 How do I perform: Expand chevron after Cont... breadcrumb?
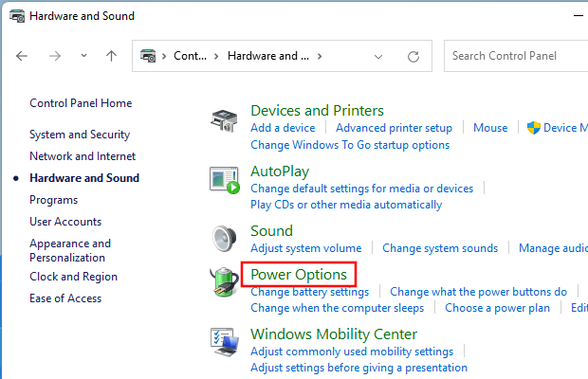[x=216, y=56]
